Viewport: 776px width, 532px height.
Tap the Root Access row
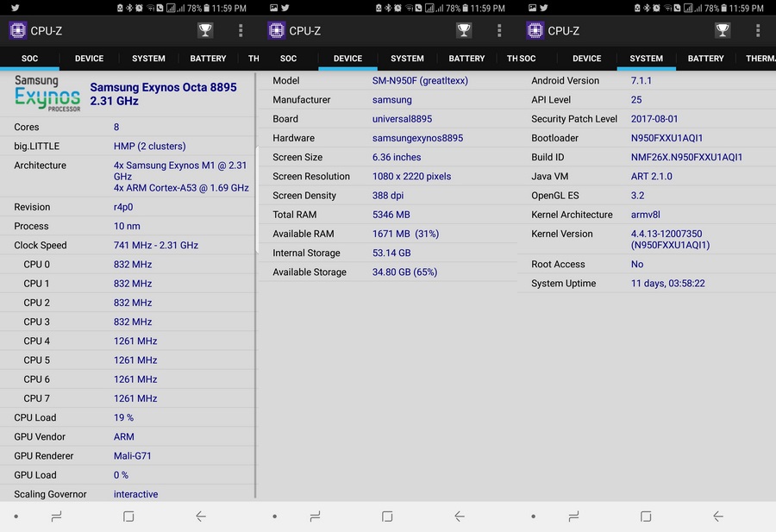(x=647, y=264)
